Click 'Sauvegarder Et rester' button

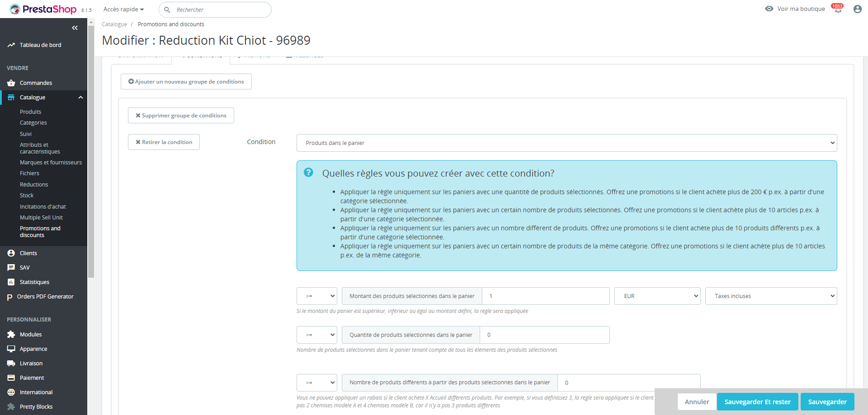(757, 402)
